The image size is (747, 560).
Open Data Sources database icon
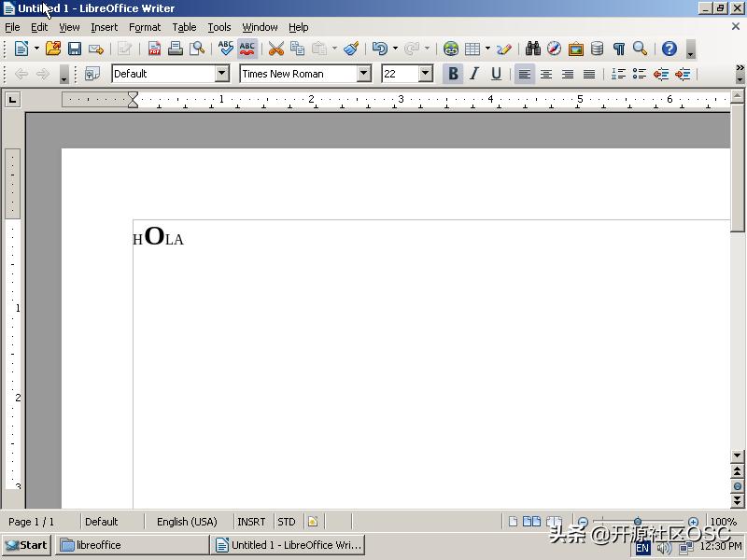[597, 49]
